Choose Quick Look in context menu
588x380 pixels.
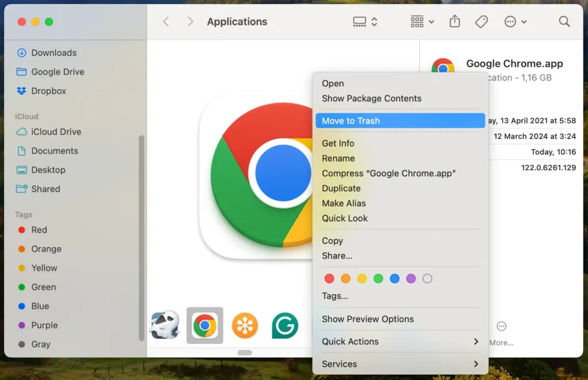tap(400, 218)
